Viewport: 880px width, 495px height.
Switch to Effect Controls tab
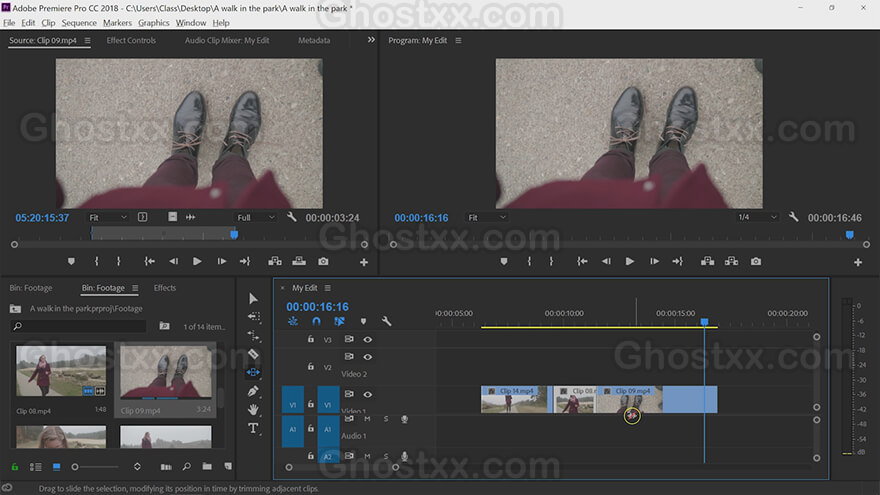[x=131, y=40]
